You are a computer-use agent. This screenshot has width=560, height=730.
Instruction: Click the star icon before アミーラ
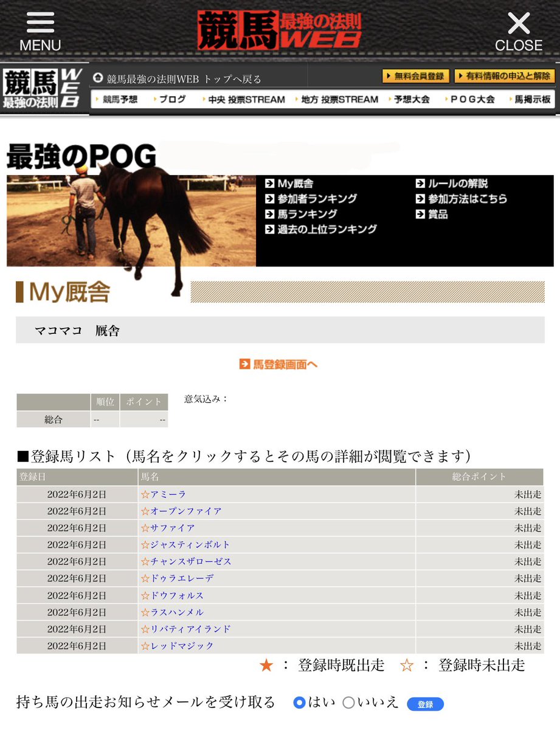[x=145, y=494]
